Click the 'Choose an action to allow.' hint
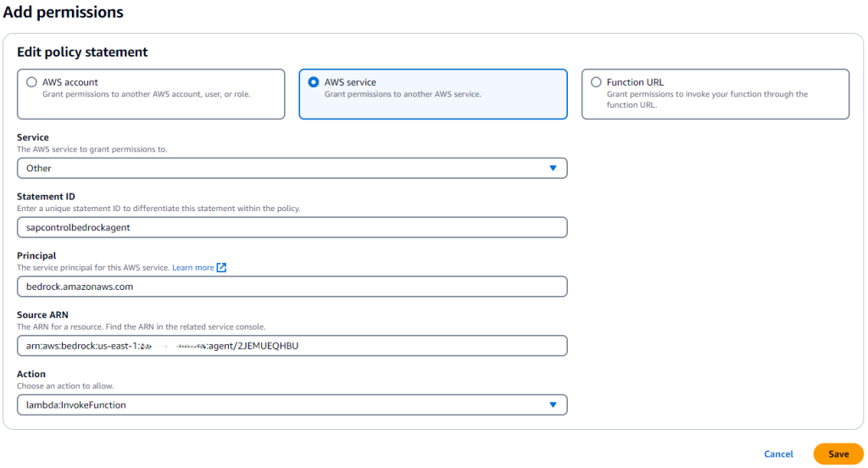Image resolution: width=868 pixels, height=468 pixels. pos(65,386)
